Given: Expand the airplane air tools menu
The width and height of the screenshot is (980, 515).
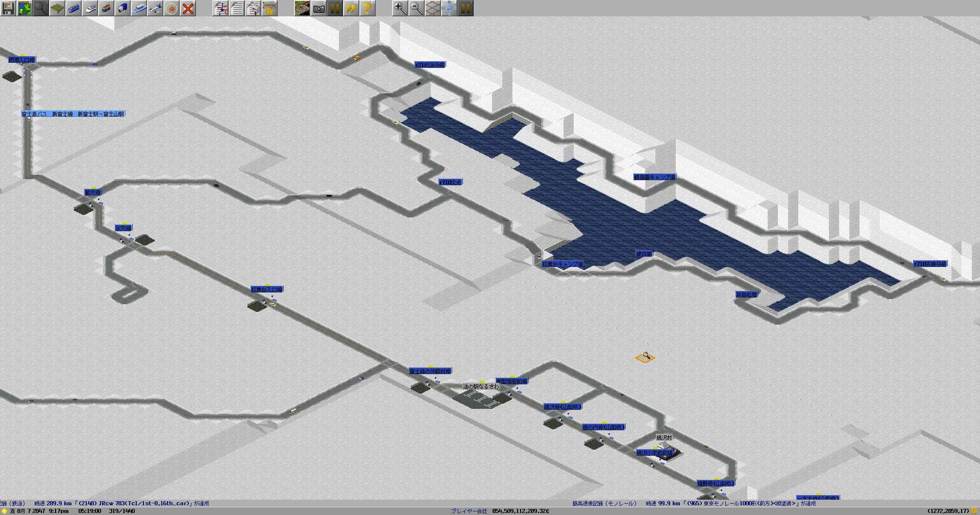Looking at the screenshot, I should 155,8.
